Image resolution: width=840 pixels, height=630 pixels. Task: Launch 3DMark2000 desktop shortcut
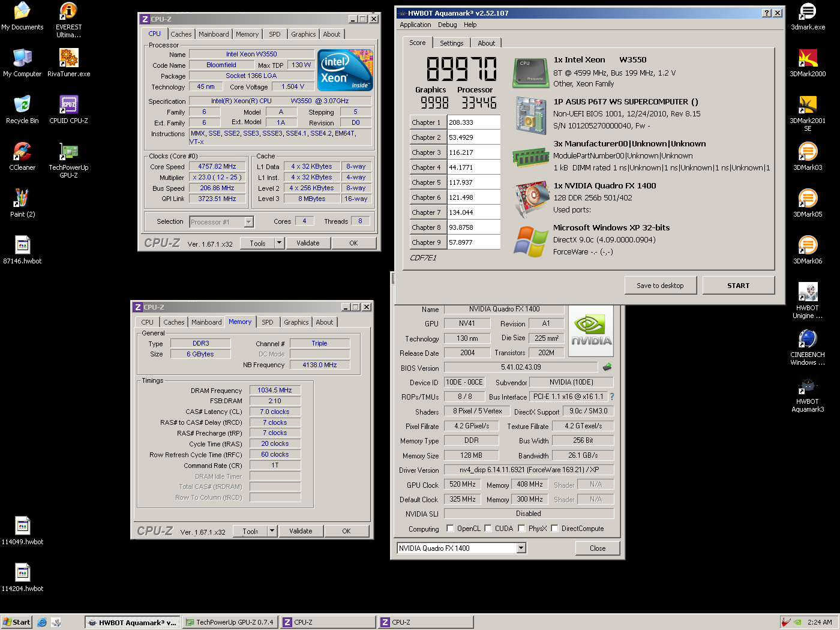808,62
